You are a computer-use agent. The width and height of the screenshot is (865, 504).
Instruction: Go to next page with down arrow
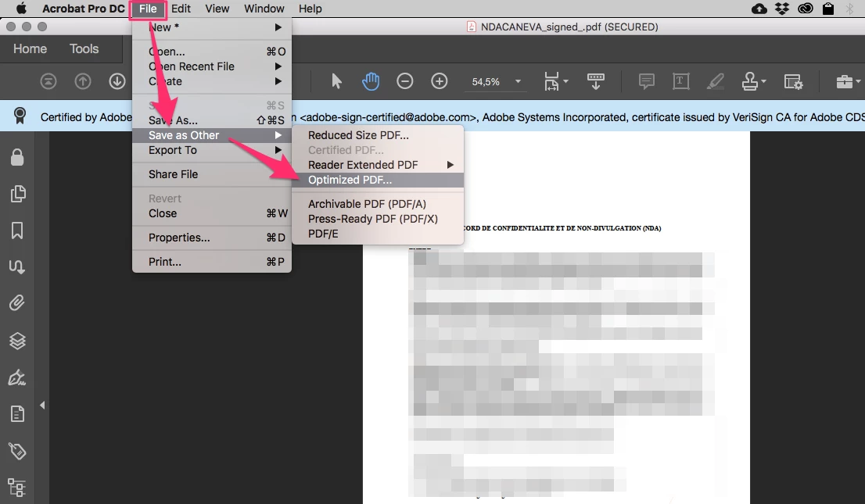117,81
